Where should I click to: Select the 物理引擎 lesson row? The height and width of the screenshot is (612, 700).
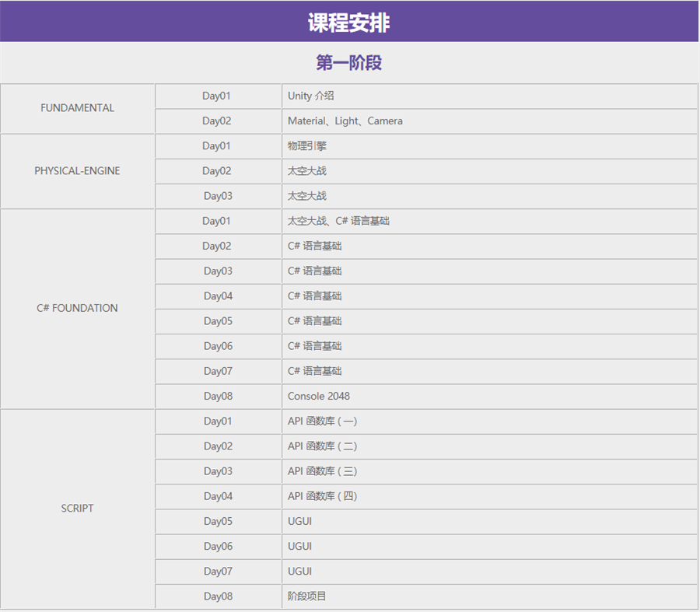[307, 146]
